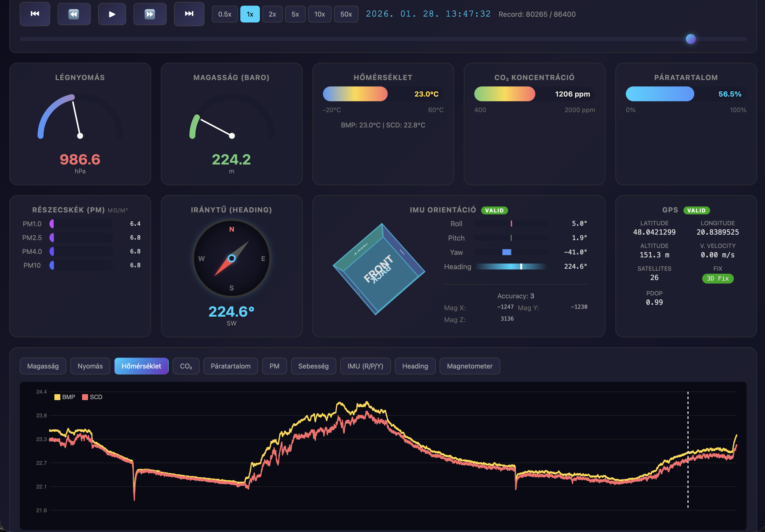Image resolution: width=765 pixels, height=532 pixels.
Task: Open the Magnetometer chart tab
Action: (x=470, y=366)
